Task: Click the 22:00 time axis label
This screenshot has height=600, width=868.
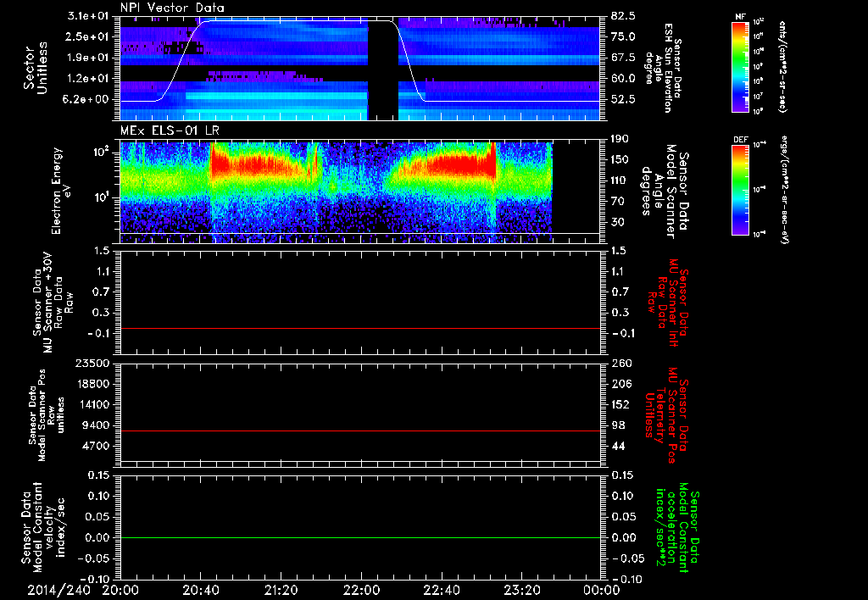Action: pyautogui.click(x=361, y=590)
